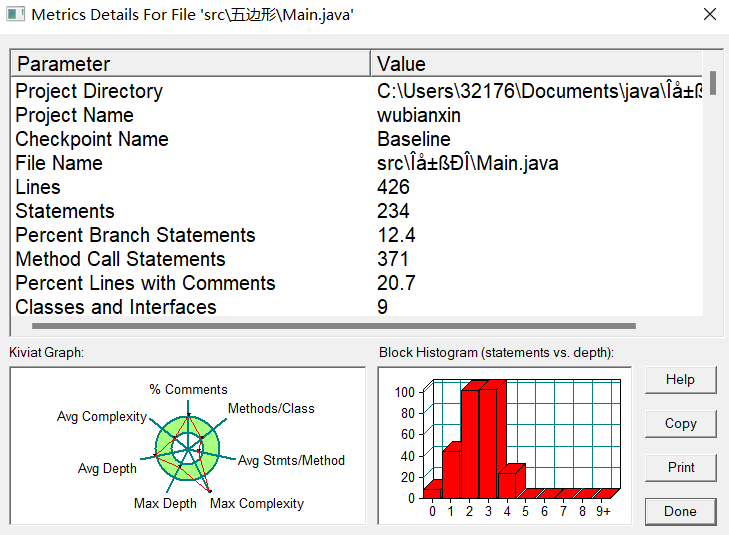
Task: Select Method Call Statements row
Action: click(x=357, y=259)
